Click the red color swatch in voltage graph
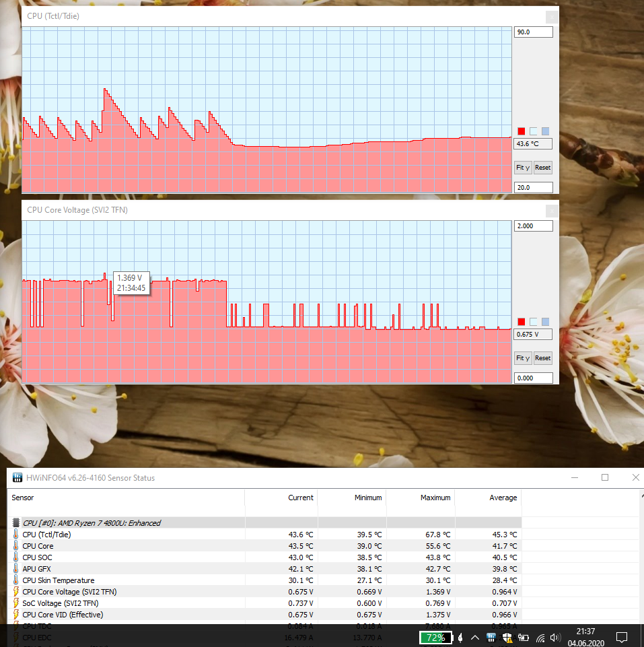Viewport: 644px width, 647px height. pos(522,322)
